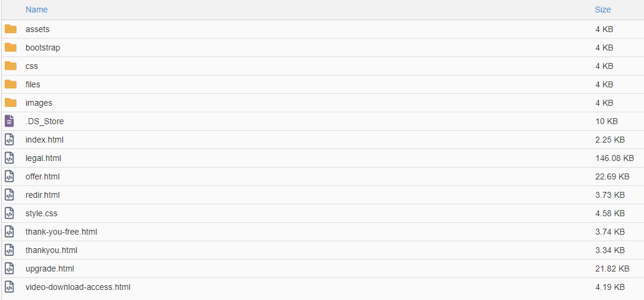Click the 146.08 KB size of legal.html
Image resolution: width=644 pixels, height=300 pixels.
point(614,158)
